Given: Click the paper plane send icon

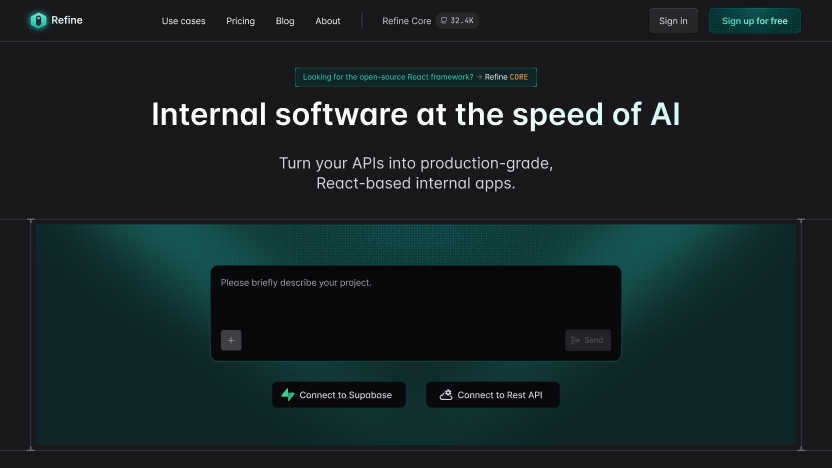Looking at the screenshot, I should click(576, 340).
